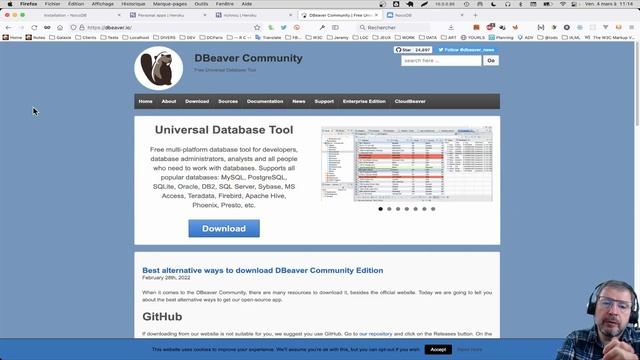This screenshot has height=360, width=640.
Task: Open the Localhost bookmarks folder
Action: pos(136,37)
